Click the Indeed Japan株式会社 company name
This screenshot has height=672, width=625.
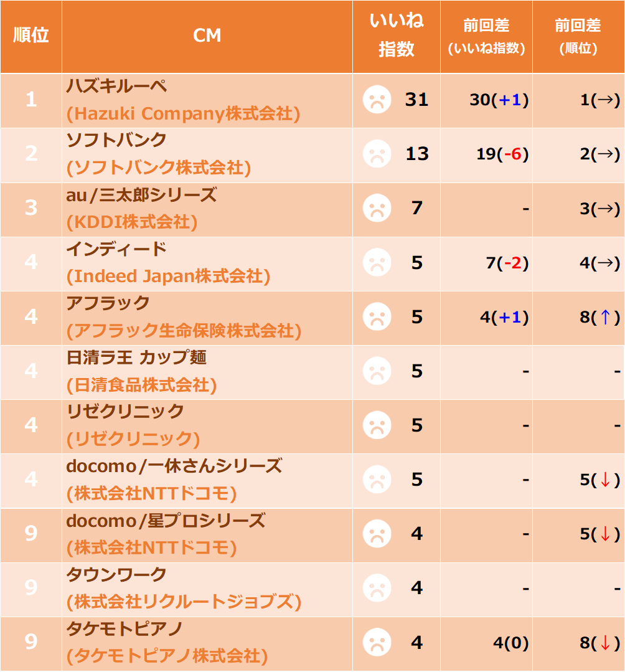(168, 276)
